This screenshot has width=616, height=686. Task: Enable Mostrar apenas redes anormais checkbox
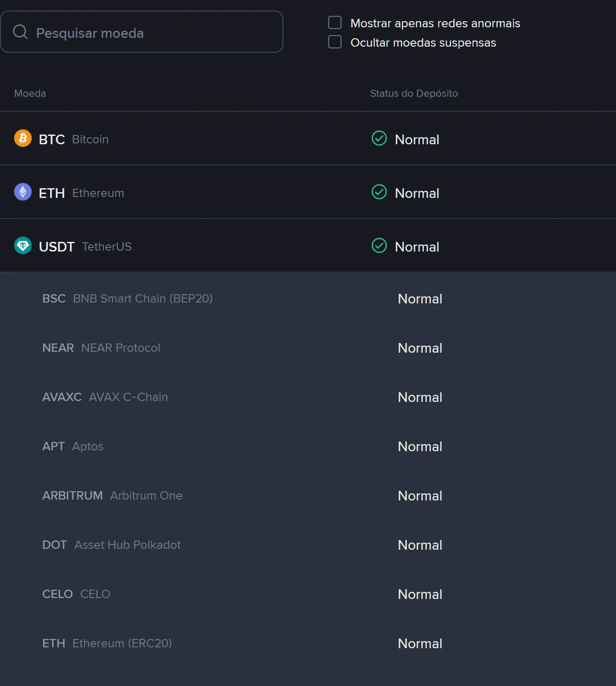tap(335, 22)
